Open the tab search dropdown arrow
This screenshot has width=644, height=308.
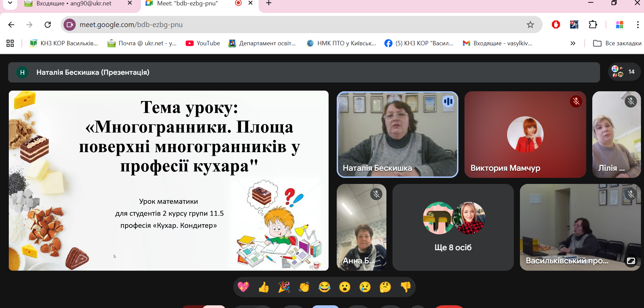pyautogui.click(x=10, y=3)
